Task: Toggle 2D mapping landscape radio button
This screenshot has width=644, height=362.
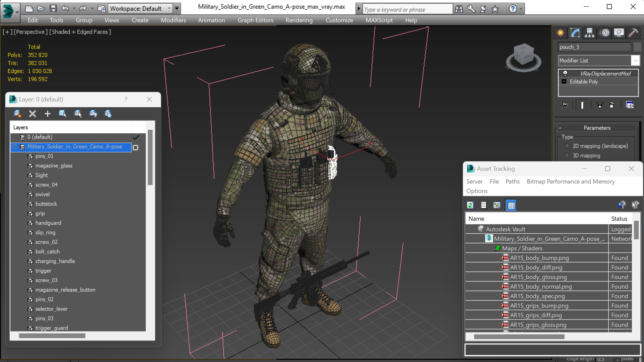Action: click(567, 146)
